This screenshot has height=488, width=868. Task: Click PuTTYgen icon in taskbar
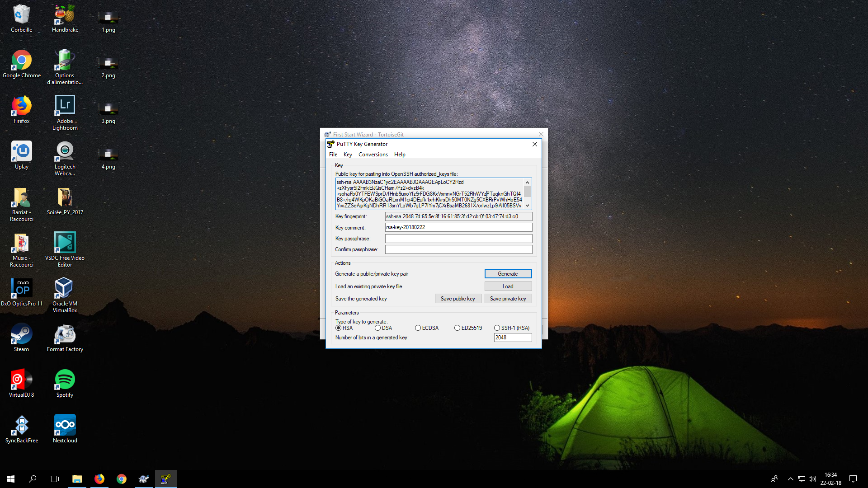[165, 479]
